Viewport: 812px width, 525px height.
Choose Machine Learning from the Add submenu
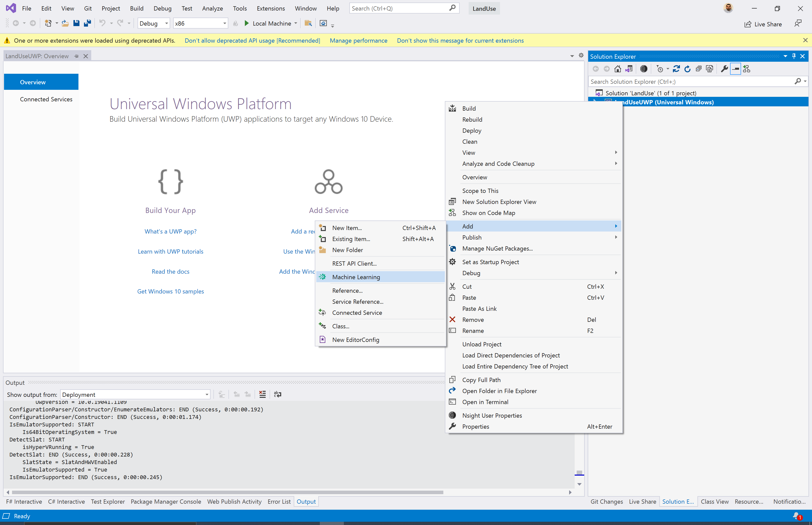pos(356,277)
